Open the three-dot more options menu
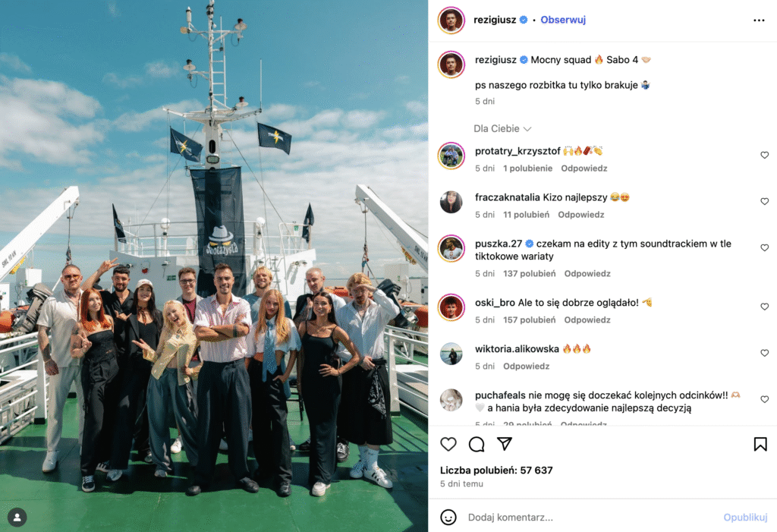Screen dimensions: 777x532 click(x=759, y=20)
